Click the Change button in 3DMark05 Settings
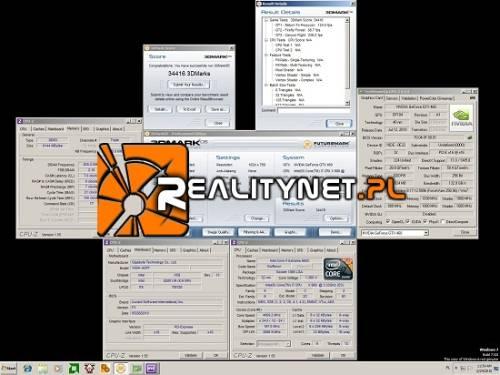Image resolution: width=500 pixels, height=375 pixels. click(257, 218)
